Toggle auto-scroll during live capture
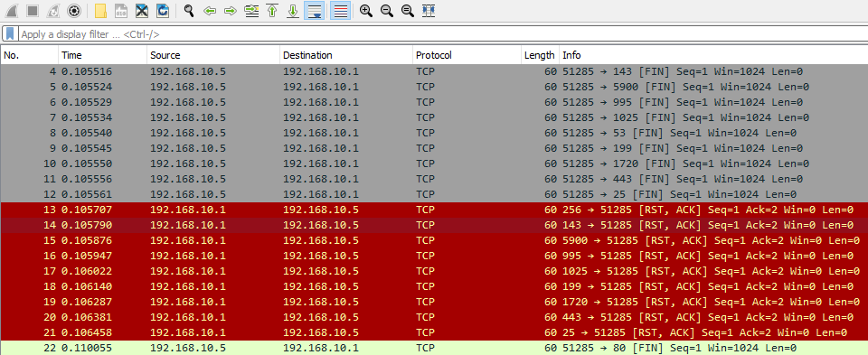The height and width of the screenshot is (355, 868). (315, 11)
